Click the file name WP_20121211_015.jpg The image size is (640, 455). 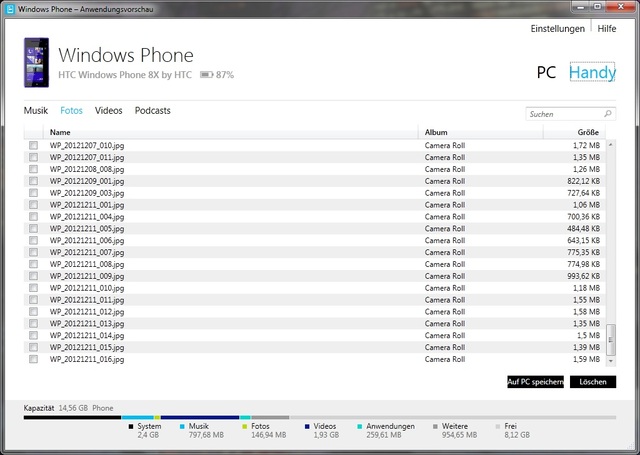[x=87, y=347]
